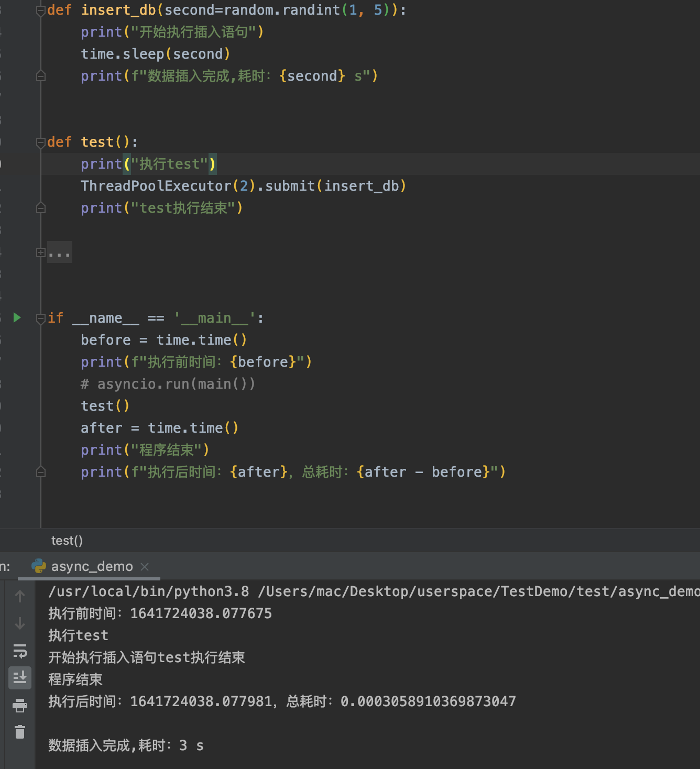Click the Down the stack trace arrow
Screen dimensions: 700x769
tap(20, 623)
